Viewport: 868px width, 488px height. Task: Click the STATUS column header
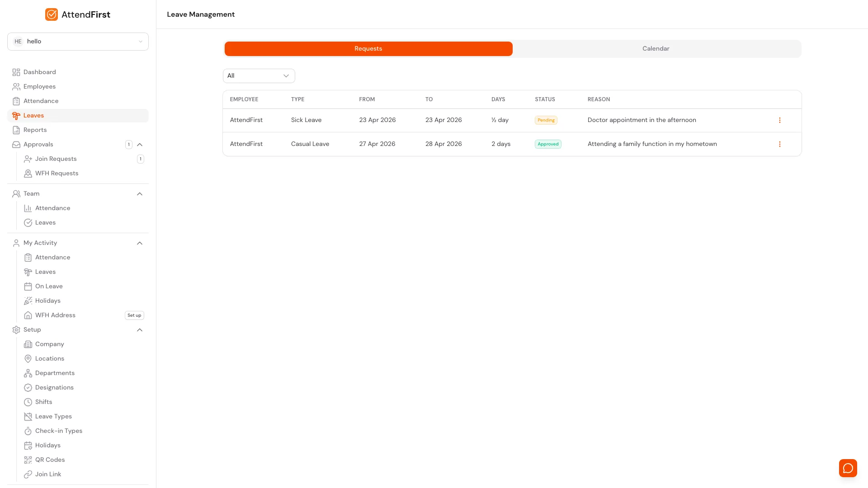pyautogui.click(x=545, y=99)
